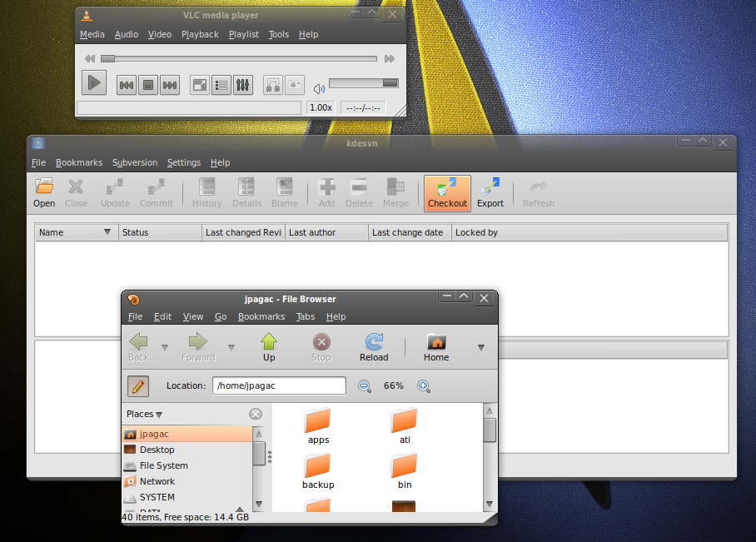Click the Merge icon in kdesvn
Viewport: 756px width, 542px height.
[395, 193]
